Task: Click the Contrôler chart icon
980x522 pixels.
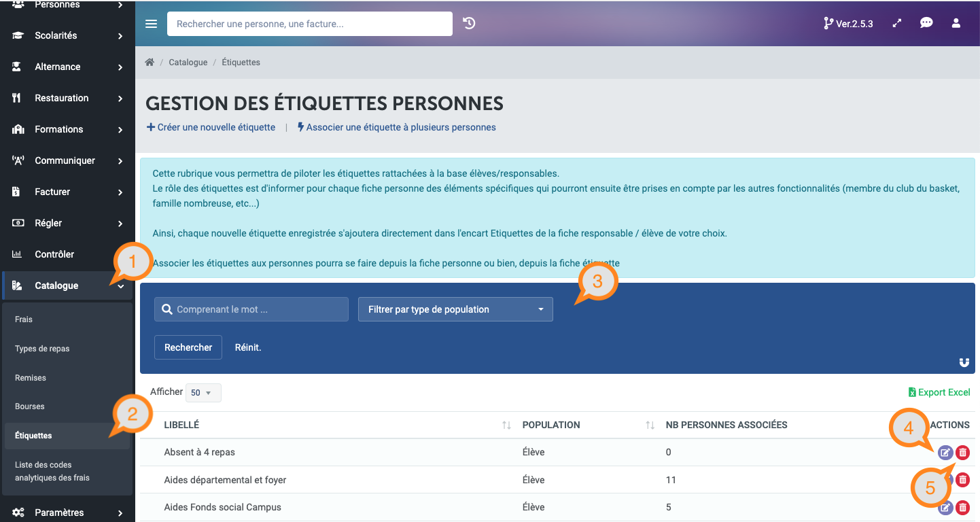Action: pyautogui.click(x=18, y=254)
